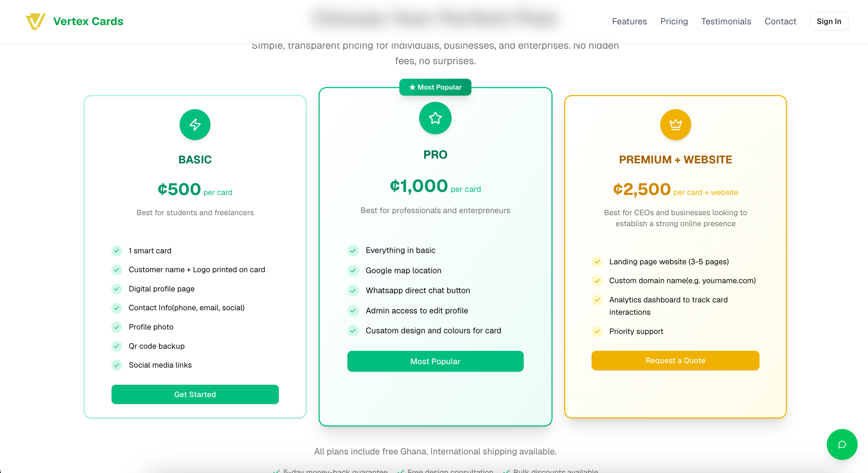868x473 pixels.
Task: Click checkmark beside Landing page website
Action: click(x=597, y=262)
